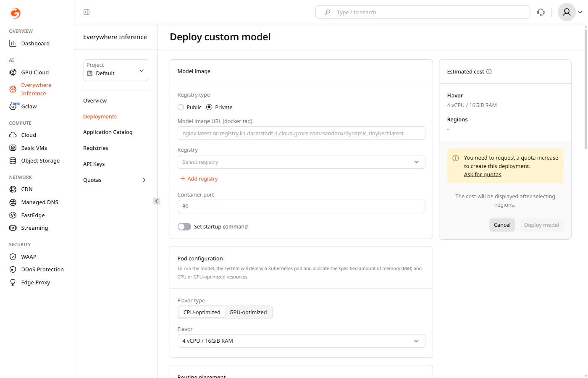Open the Object Storage nav link

(40, 160)
